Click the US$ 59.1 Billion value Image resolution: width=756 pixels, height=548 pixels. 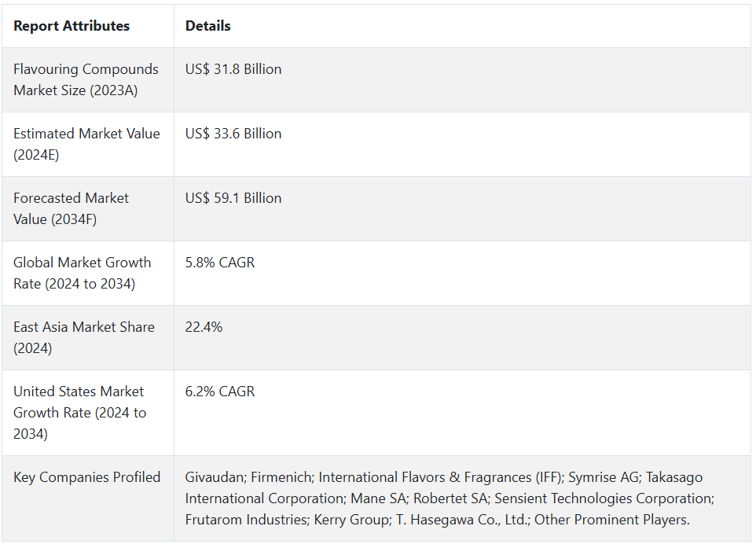point(233,198)
